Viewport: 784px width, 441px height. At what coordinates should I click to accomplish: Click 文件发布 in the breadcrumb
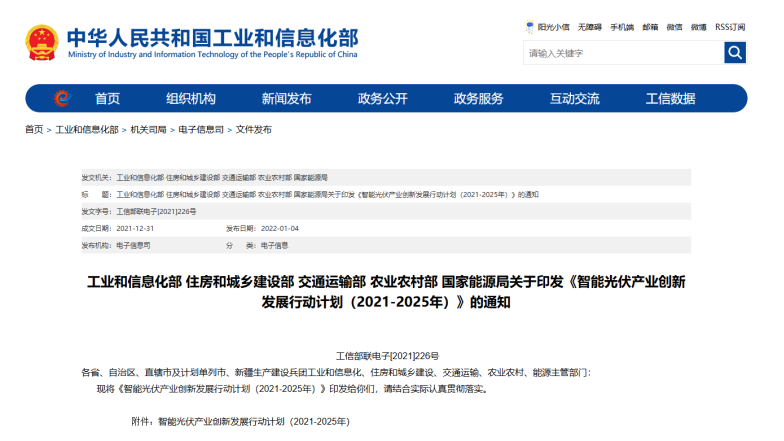(x=254, y=130)
